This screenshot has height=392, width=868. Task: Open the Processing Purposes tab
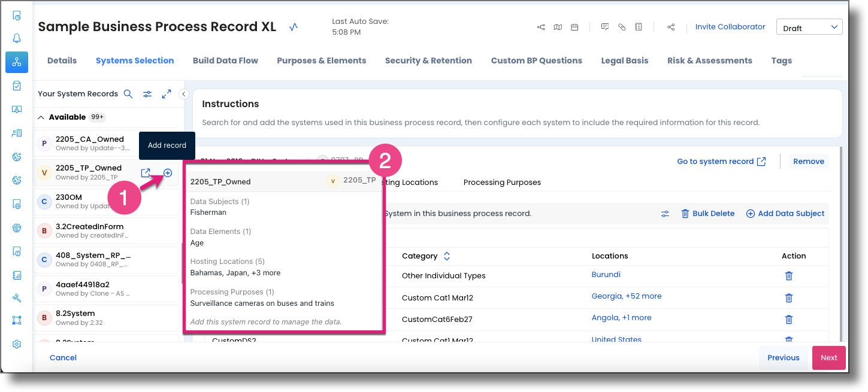(502, 182)
